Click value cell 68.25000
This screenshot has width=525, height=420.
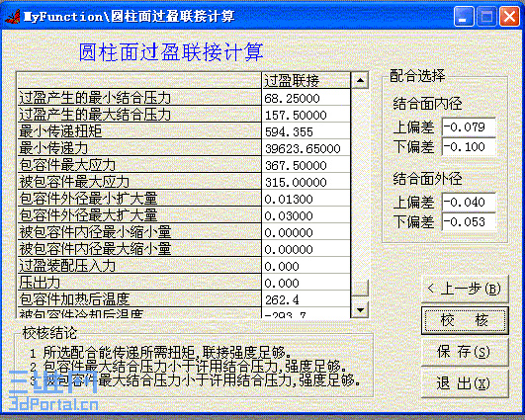tap(306, 98)
